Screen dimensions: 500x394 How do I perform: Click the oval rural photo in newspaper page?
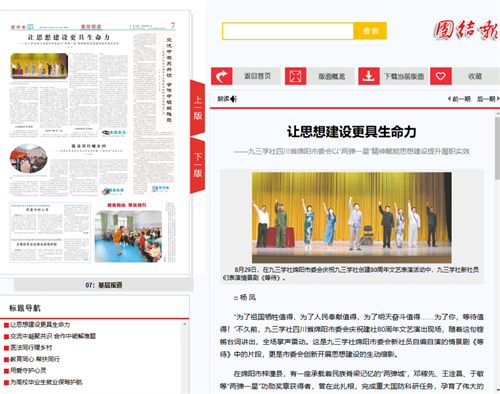(29, 158)
